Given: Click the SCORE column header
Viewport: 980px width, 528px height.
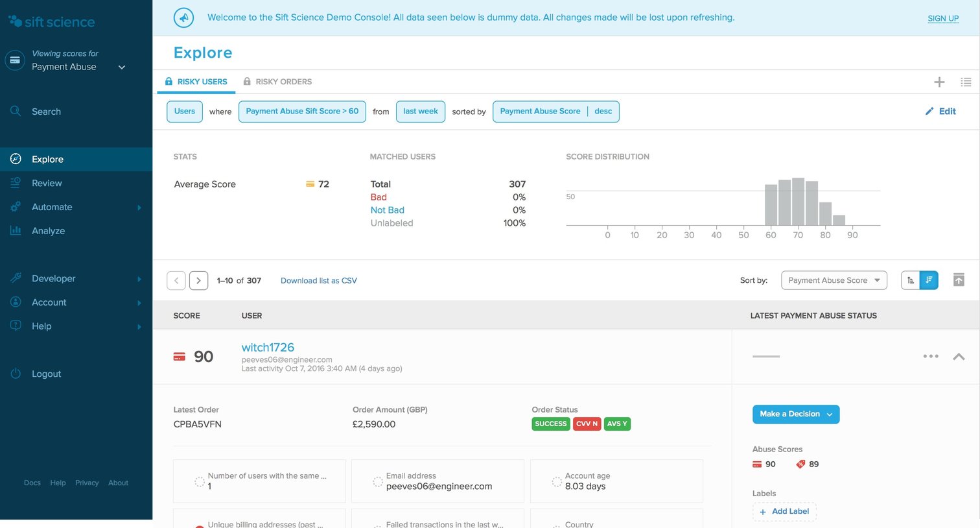Looking at the screenshot, I should 187,316.
